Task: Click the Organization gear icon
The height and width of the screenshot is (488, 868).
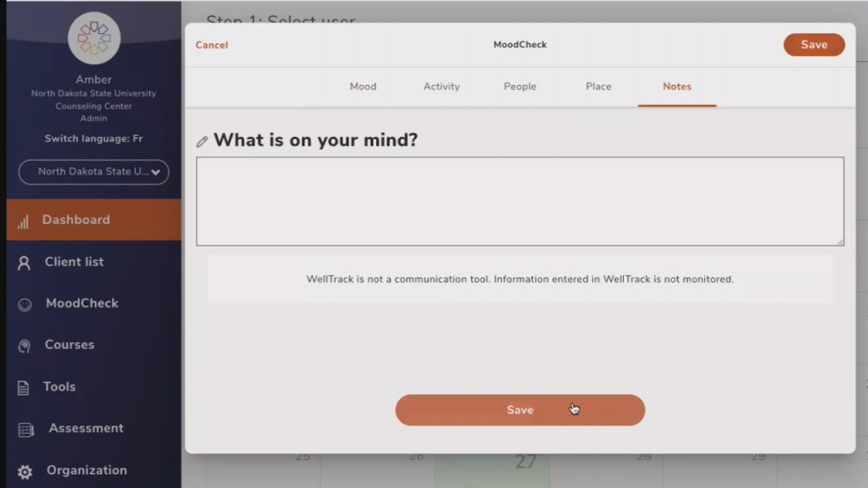Action: point(25,471)
